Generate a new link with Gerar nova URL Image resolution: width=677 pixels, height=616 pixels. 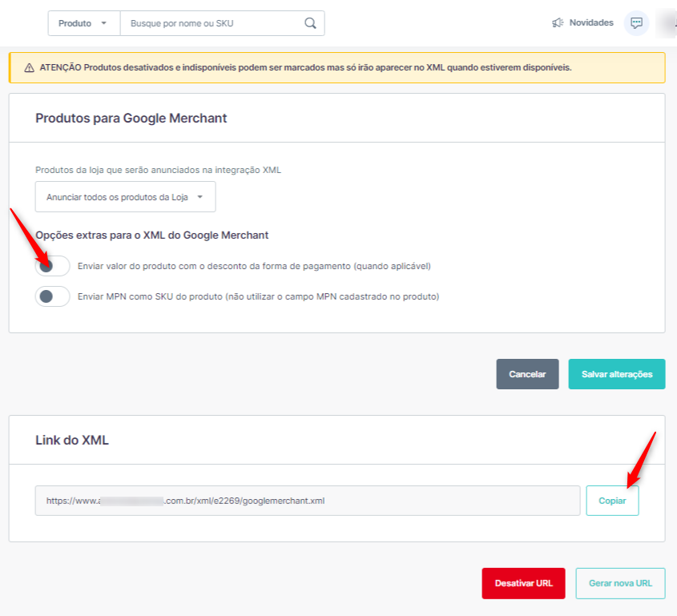click(619, 583)
